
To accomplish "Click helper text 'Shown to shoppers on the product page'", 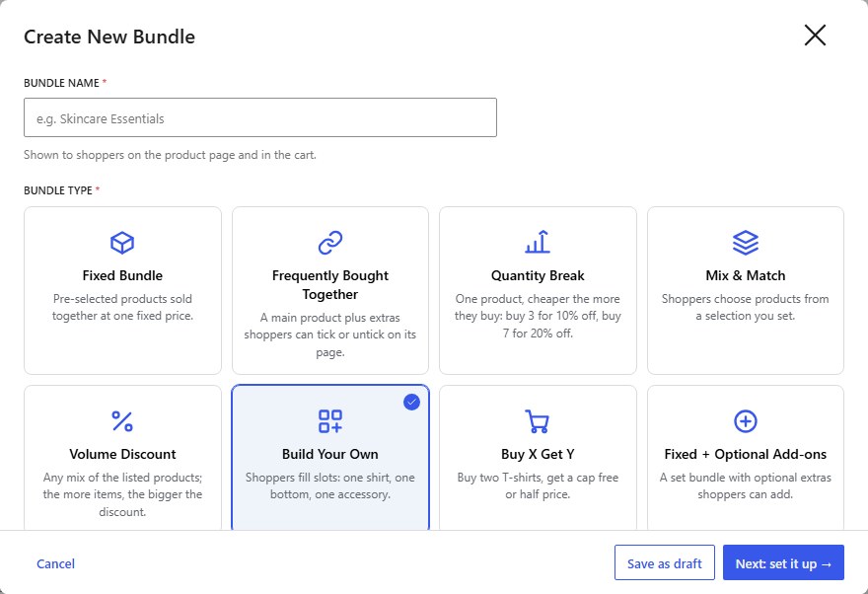I will click(170, 155).
